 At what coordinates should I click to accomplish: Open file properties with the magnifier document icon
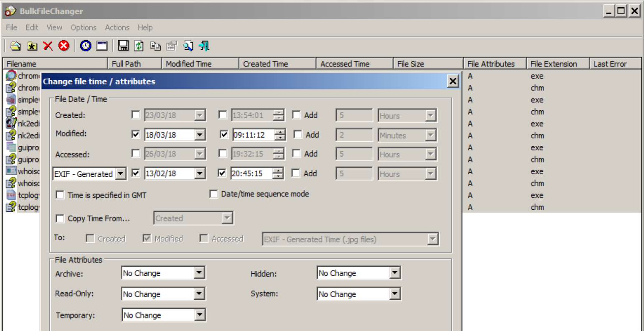point(188,46)
